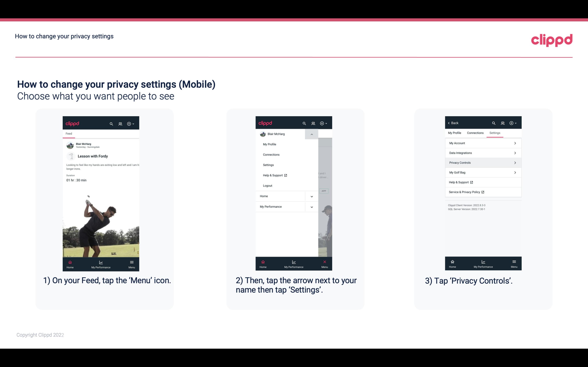Image resolution: width=588 pixels, height=367 pixels.
Task: Open Privacy Controls in settings menu
Action: (483, 162)
